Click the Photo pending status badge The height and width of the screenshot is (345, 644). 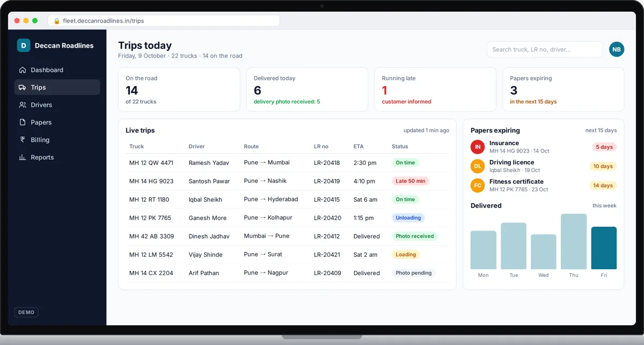[x=414, y=273]
